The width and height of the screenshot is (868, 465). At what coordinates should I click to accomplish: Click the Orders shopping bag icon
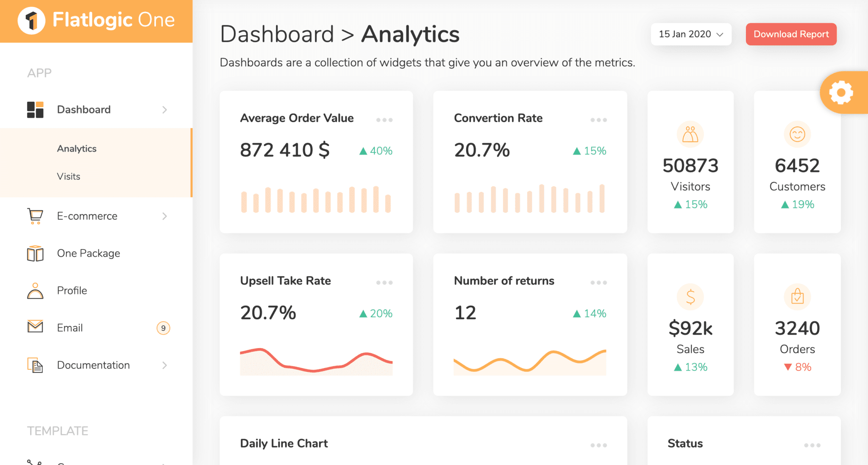pyautogui.click(x=797, y=297)
